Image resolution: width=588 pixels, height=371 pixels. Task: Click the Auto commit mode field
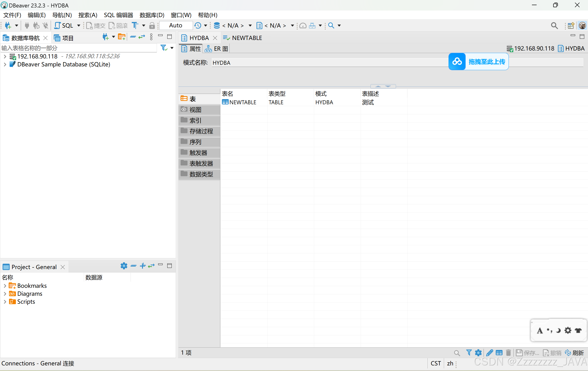pos(176,25)
